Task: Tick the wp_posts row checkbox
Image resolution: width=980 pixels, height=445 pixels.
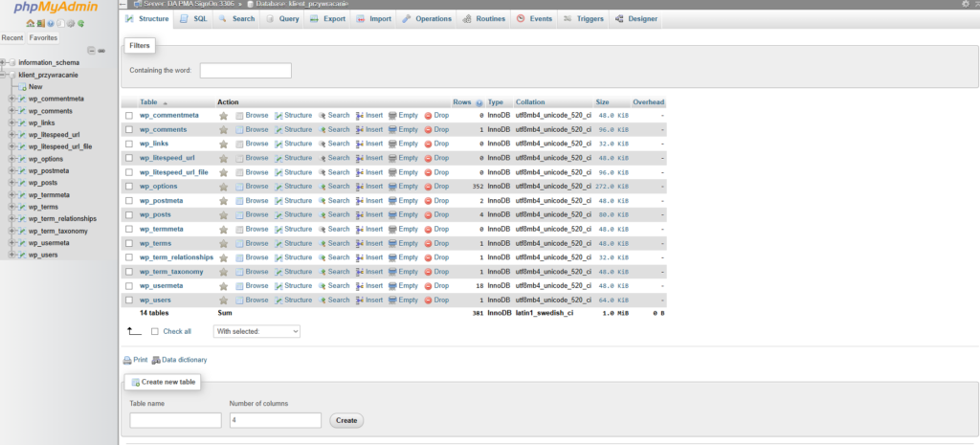Action: click(x=129, y=215)
